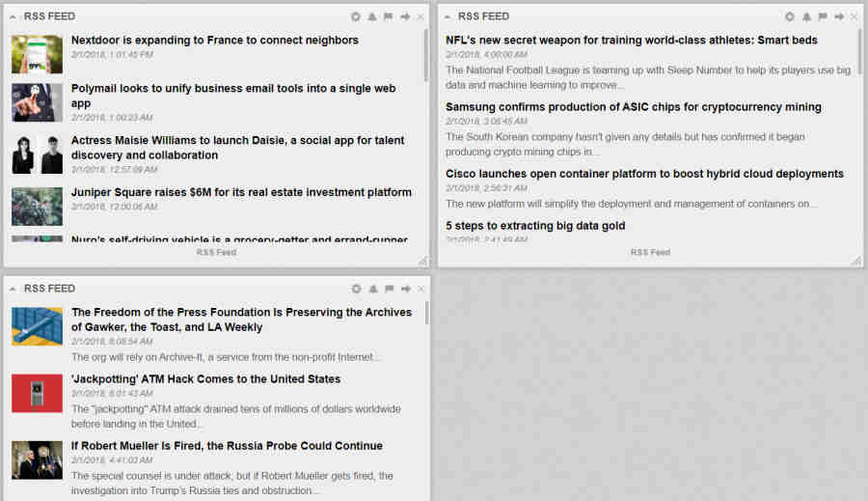The height and width of the screenshot is (501, 868).
Task: Click the resize handle of the NFL feed widget
Action: point(855,260)
